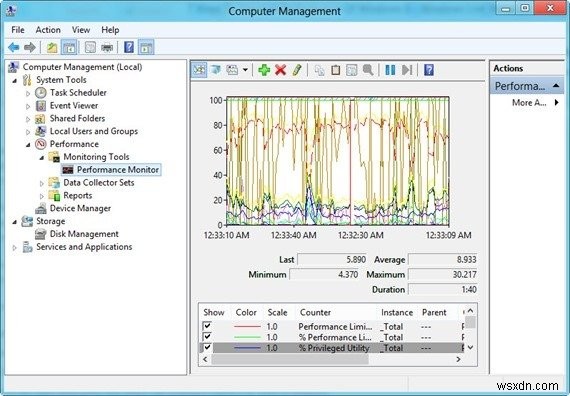Screen dimensions: 570x396
Task: Click the Maximum value field 30.217
Action: 442,275
